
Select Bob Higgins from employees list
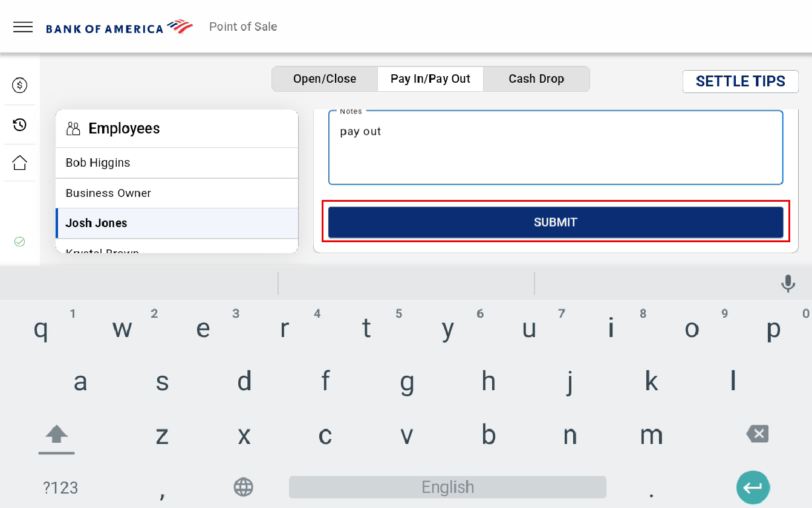177,163
